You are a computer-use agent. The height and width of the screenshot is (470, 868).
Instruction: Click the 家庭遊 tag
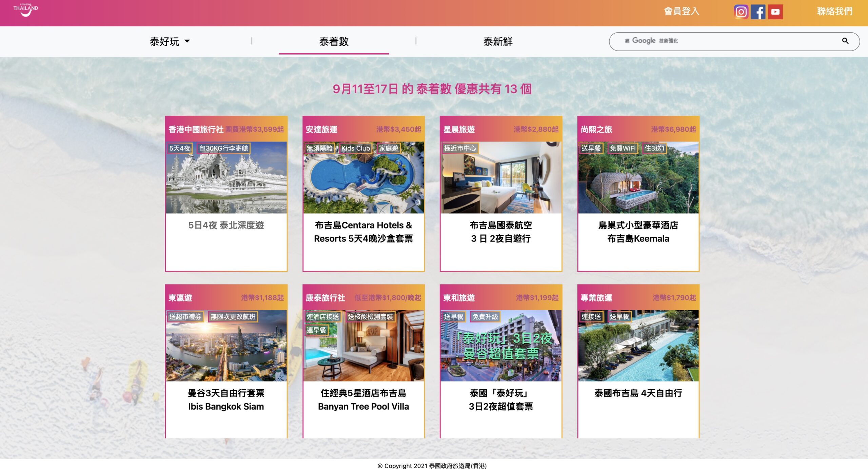[389, 149]
